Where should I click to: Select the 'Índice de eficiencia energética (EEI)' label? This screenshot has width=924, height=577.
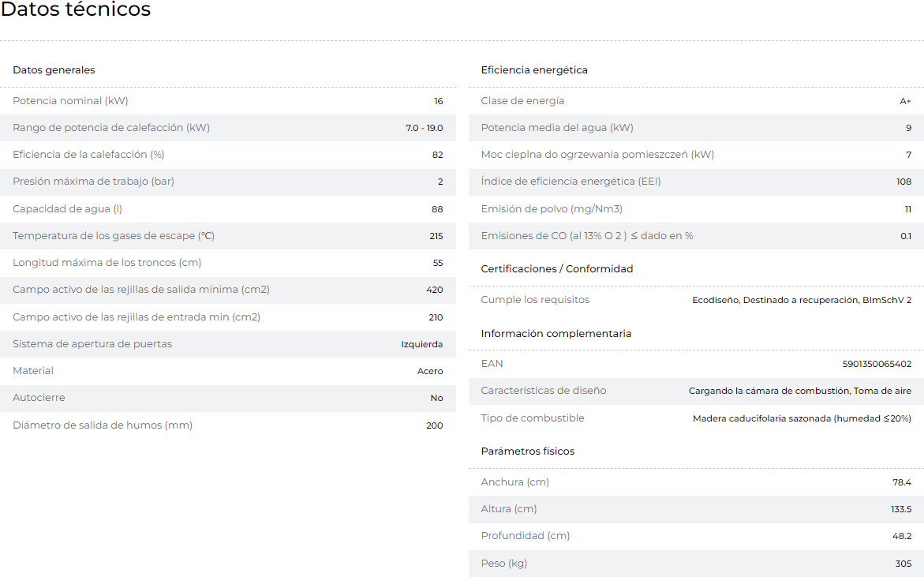pos(570,182)
